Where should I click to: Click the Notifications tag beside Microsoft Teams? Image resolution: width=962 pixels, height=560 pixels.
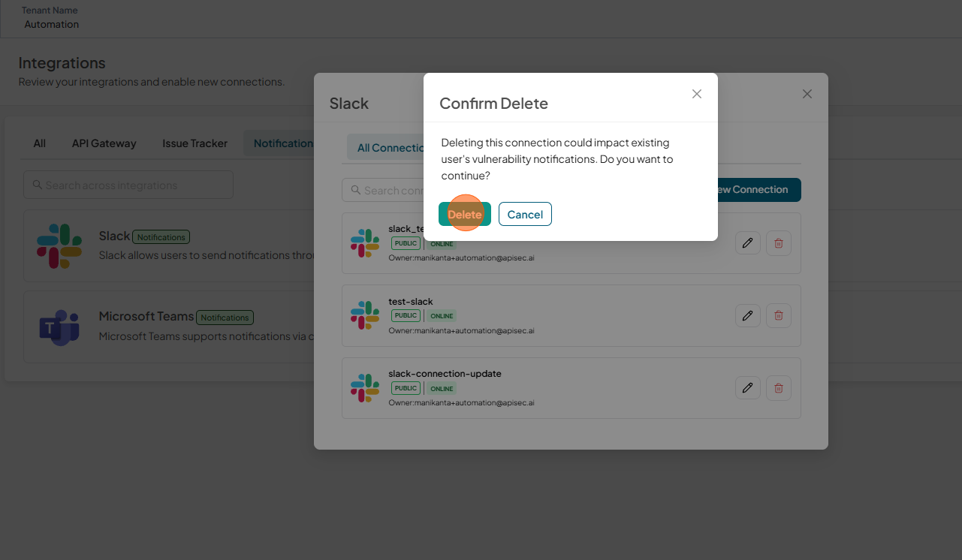pos(225,318)
